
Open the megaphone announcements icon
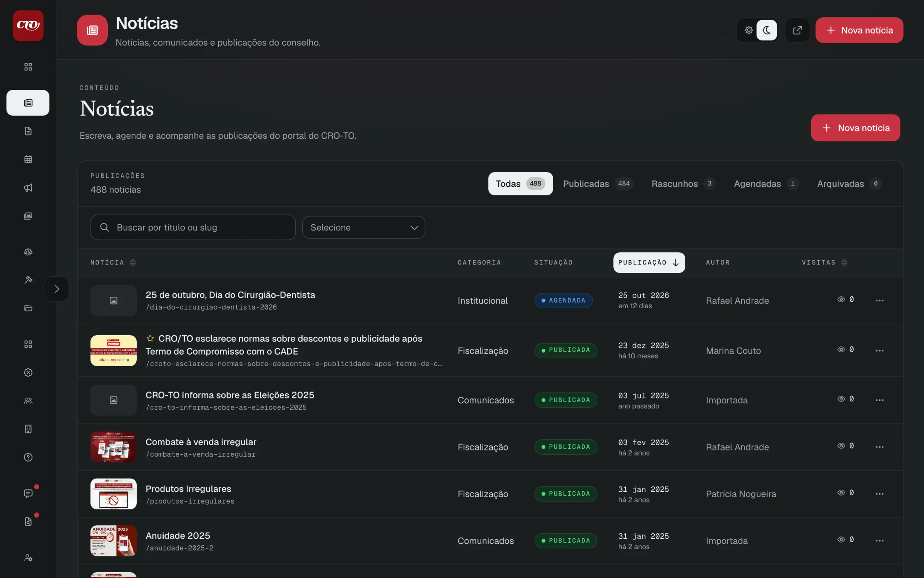(28, 188)
